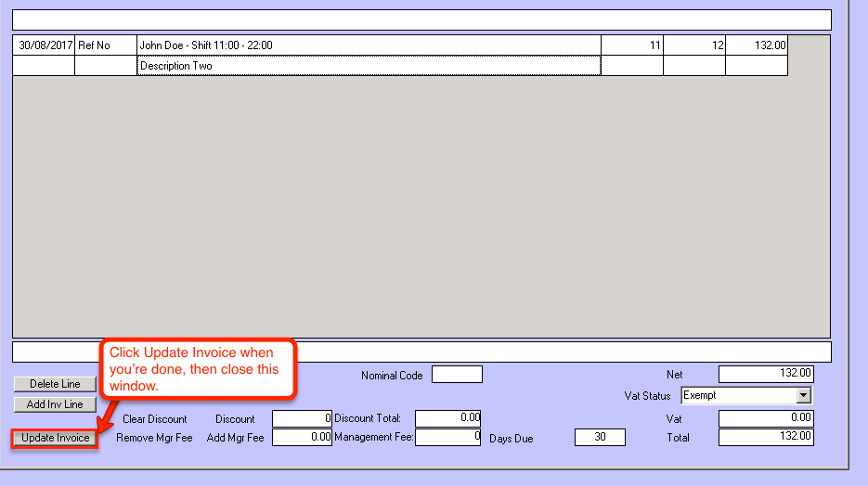This screenshot has width=868, height=486.
Task: Edit the Days Due field showing 30
Action: tap(600, 438)
